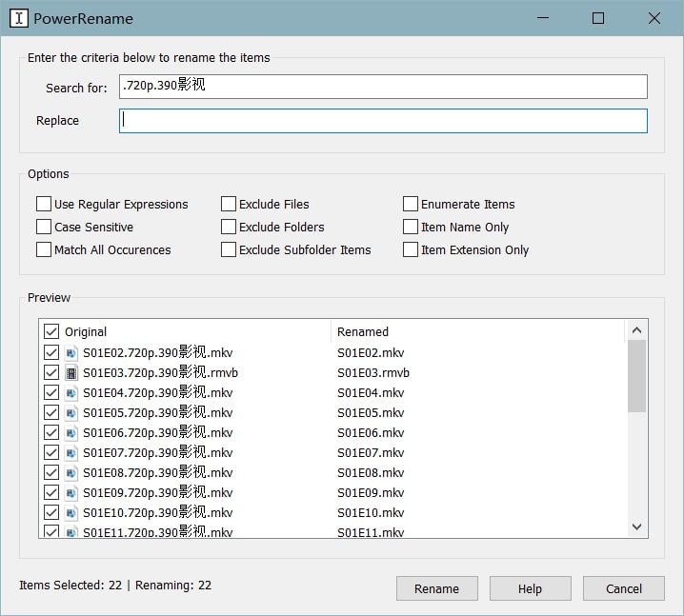Image resolution: width=684 pixels, height=616 pixels.
Task: Click into the Replace input field
Action: (383, 121)
